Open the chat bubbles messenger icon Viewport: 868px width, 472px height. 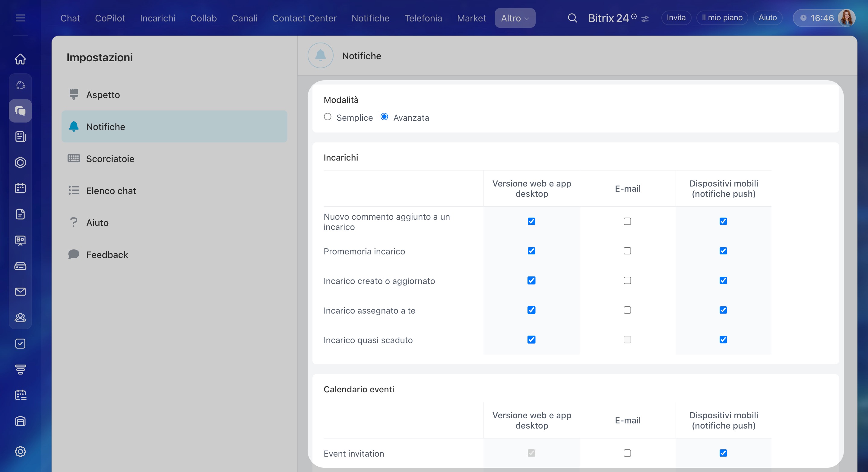(20, 110)
